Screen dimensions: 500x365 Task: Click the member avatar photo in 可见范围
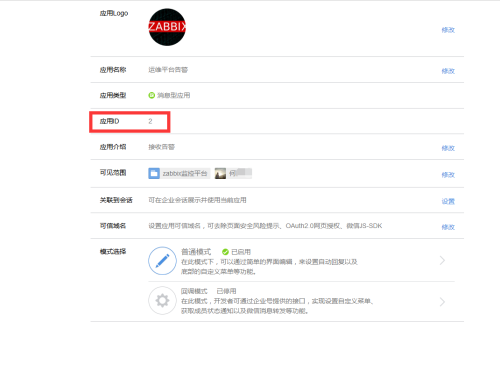click(220, 173)
